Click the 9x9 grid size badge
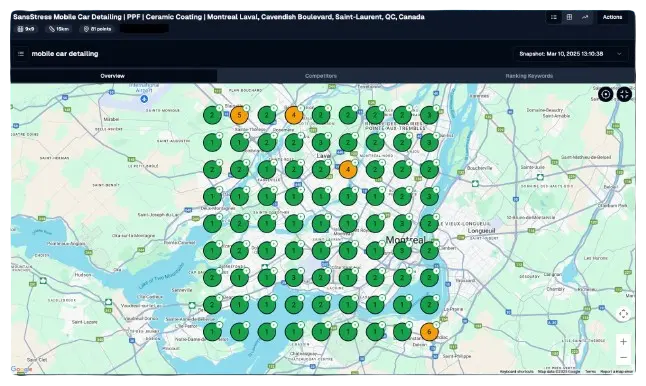646x386 pixels. [26, 29]
